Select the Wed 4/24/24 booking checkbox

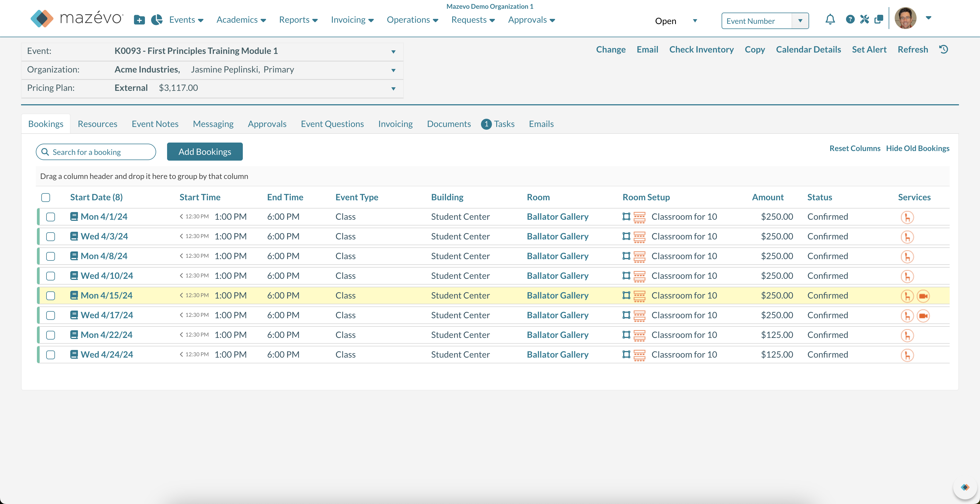click(x=51, y=355)
